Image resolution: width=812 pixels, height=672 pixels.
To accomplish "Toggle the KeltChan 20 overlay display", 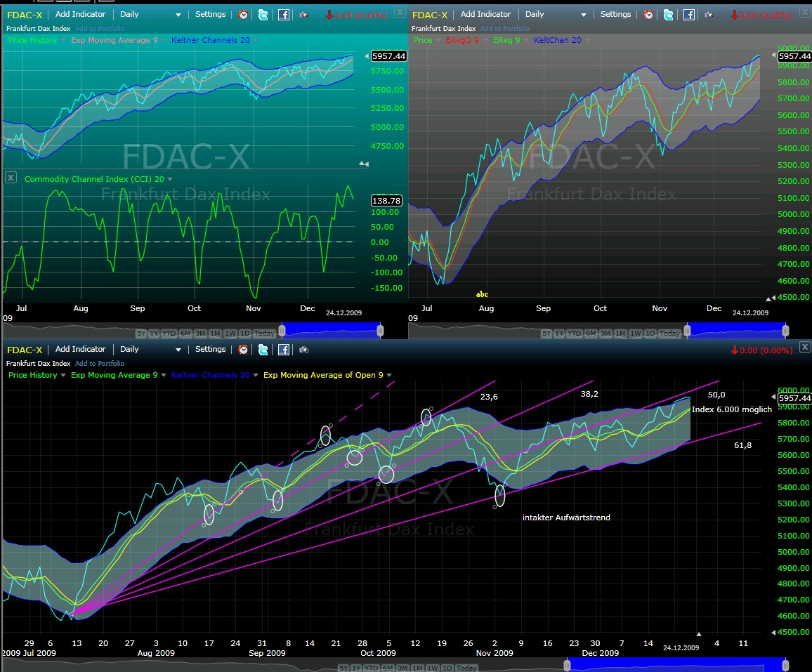I will click(x=557, y=40).
